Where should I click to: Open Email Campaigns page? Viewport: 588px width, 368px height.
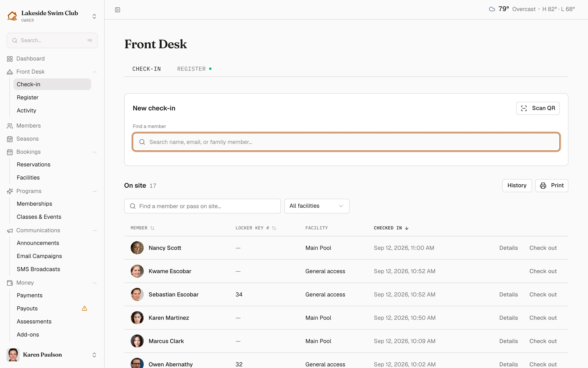click(x=52, y=256)
